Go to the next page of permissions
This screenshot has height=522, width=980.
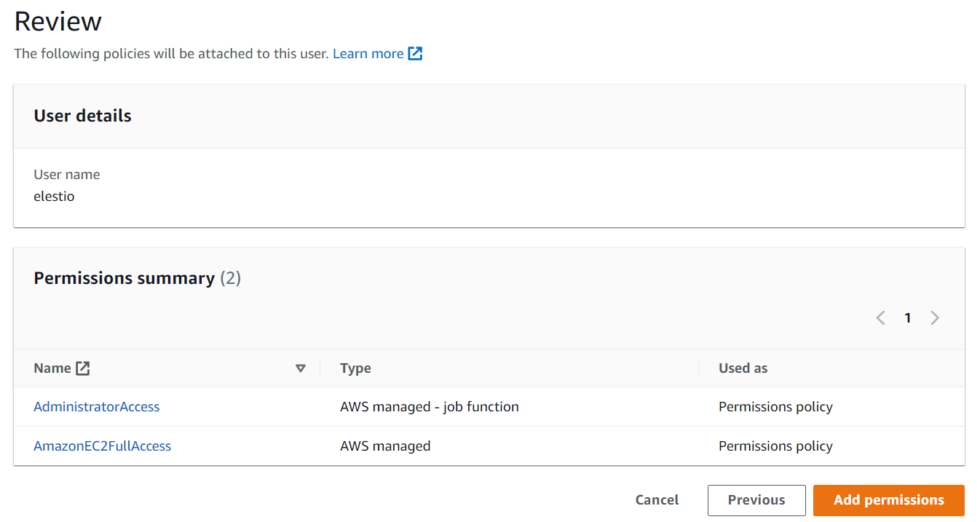(935, 318)
